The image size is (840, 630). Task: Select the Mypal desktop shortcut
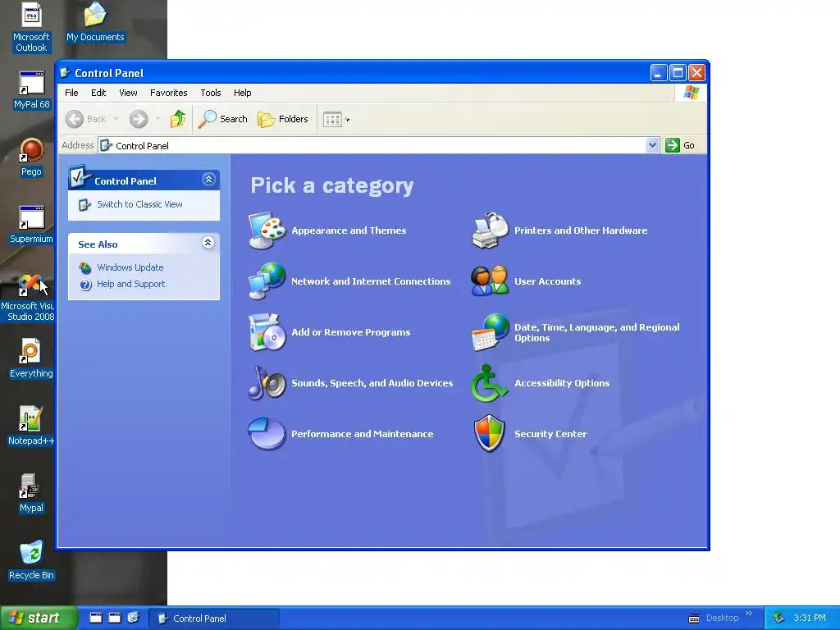click(x=31, y=493)
